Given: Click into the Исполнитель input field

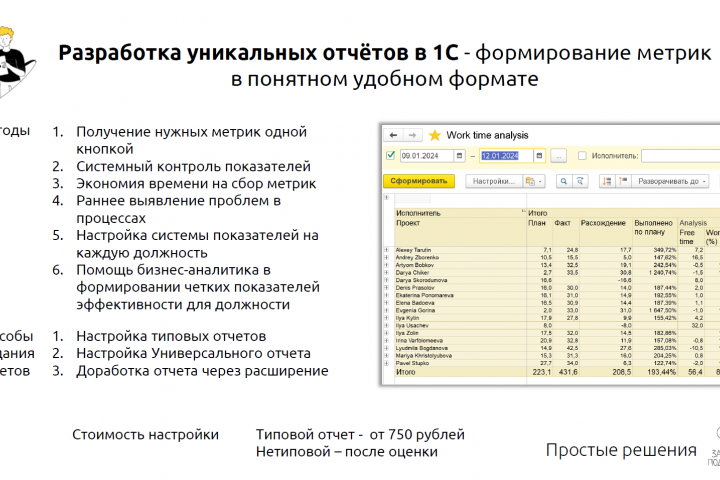Looking at the screenshot, I should click(681, 156).
